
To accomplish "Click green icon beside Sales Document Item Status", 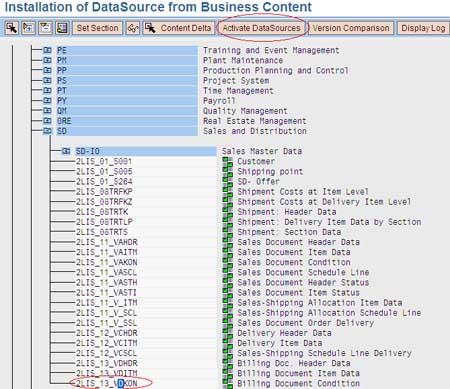I will pyautogui.click(x=228, y=292).
